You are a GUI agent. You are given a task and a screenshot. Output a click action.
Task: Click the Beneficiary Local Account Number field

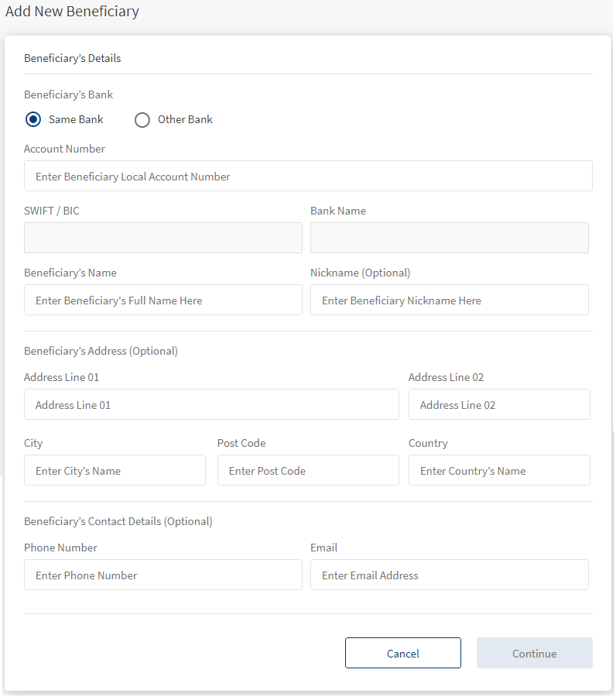pyautogui.click(x=308, y=177)
